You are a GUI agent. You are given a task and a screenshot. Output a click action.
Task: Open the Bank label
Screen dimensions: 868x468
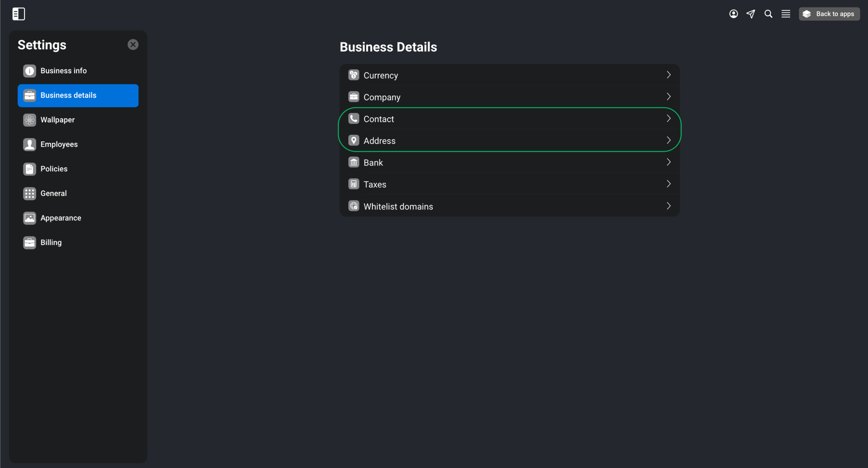pyautogui.click(x=373, y=163)
